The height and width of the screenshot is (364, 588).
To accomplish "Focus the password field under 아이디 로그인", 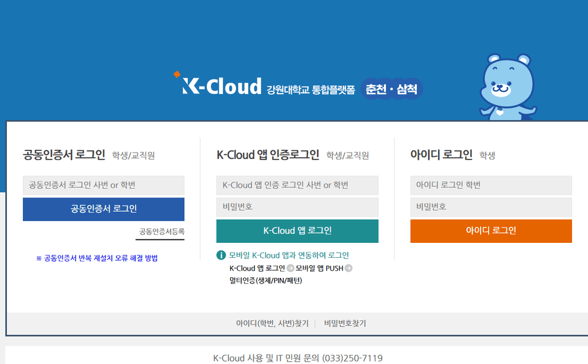I will (491, 207).
